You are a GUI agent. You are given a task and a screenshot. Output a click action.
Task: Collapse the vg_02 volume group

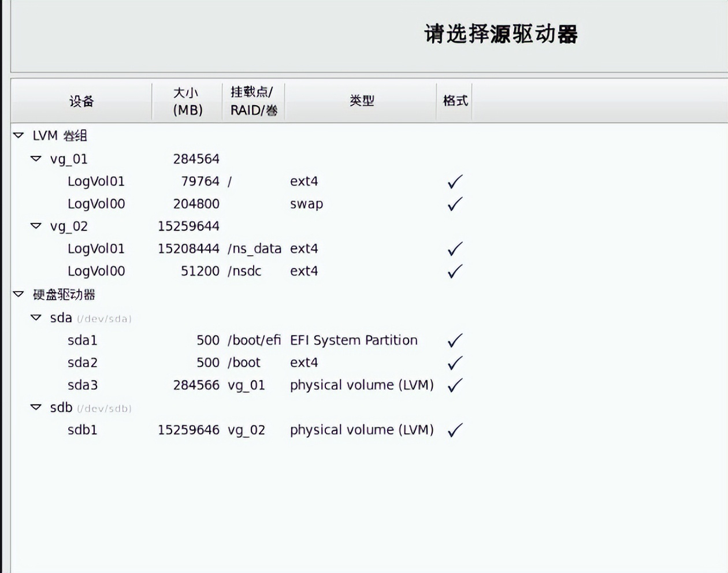pos(36,226)
